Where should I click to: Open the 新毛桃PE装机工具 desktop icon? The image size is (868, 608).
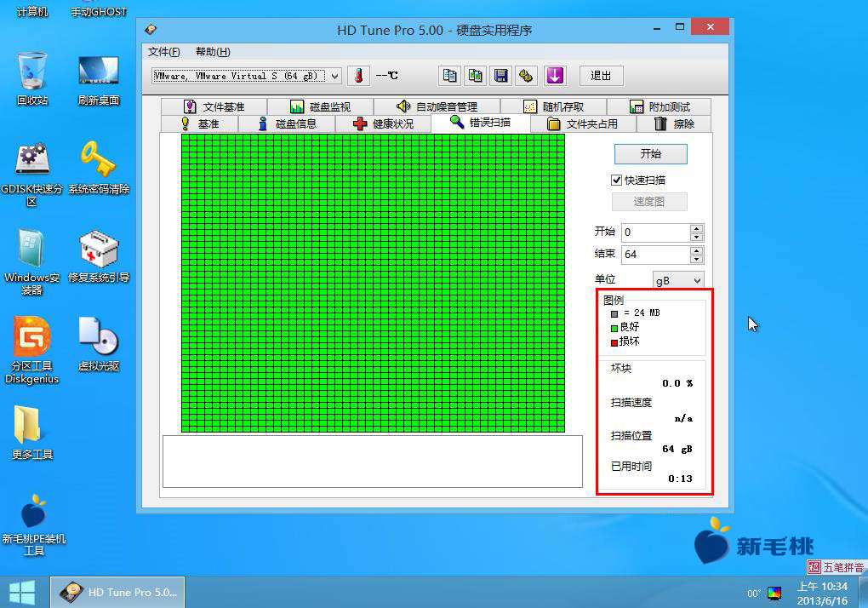(34, 524)
